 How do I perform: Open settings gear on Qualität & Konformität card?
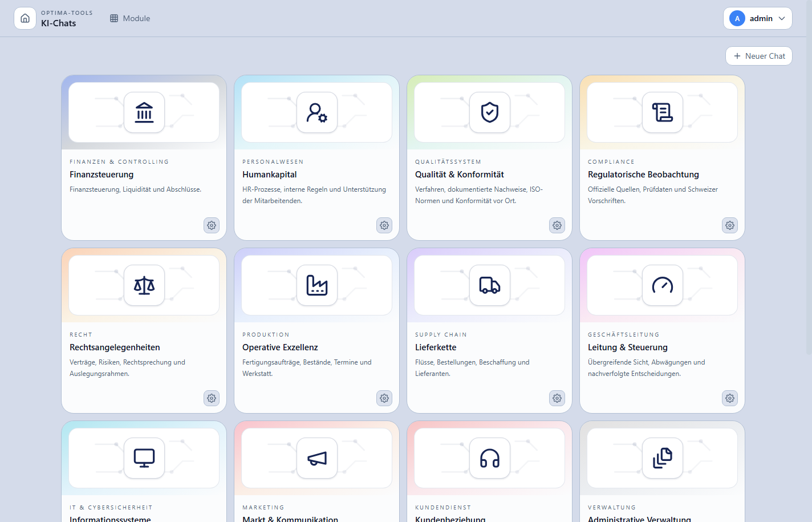pos(557,225)
